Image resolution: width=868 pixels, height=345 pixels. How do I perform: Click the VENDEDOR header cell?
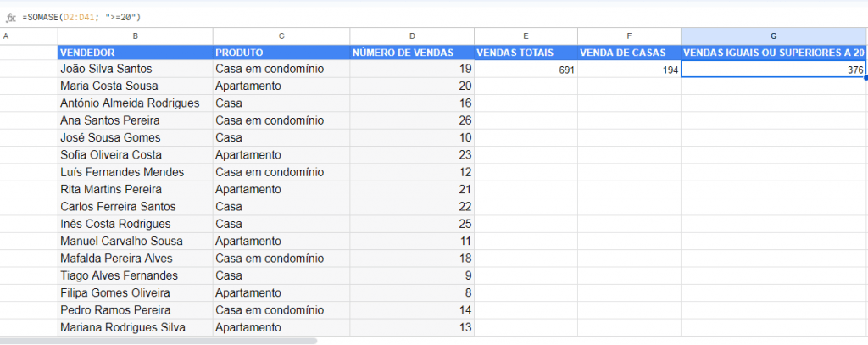point(135,53)
